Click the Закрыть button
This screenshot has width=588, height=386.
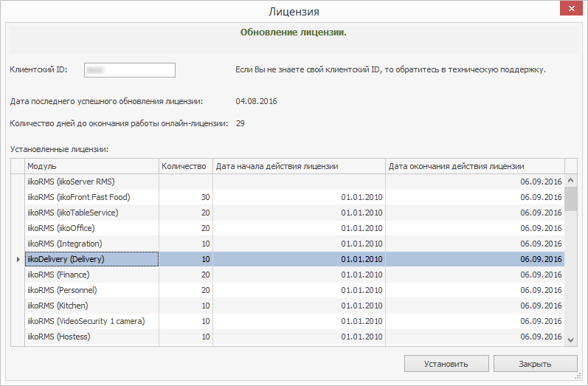coord(535,364)
